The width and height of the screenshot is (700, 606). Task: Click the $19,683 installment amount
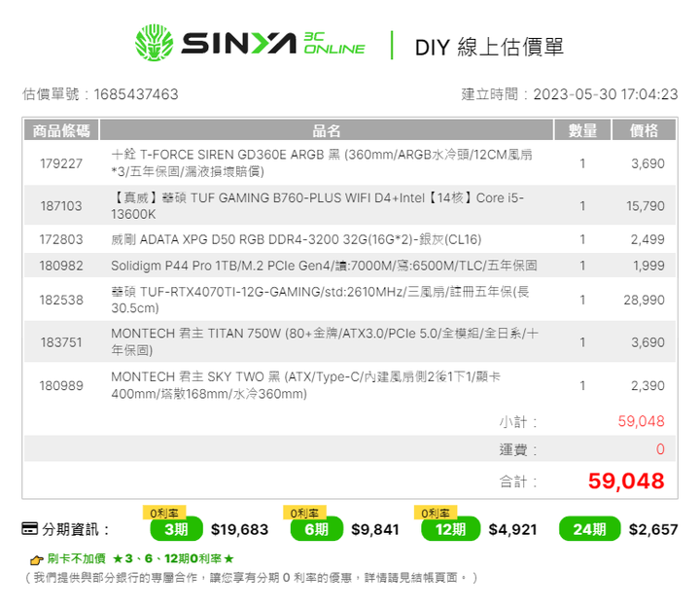[x=240, y=529]
